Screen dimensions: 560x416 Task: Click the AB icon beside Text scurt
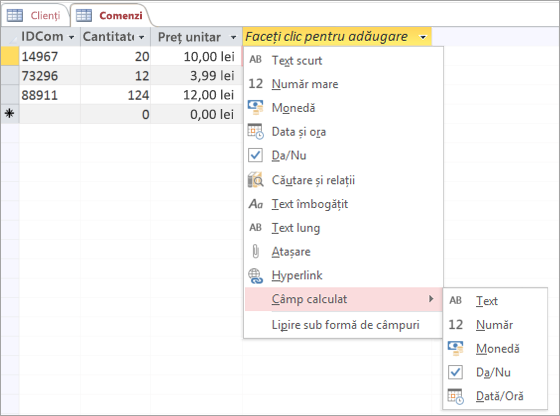[x=255, y=60]
